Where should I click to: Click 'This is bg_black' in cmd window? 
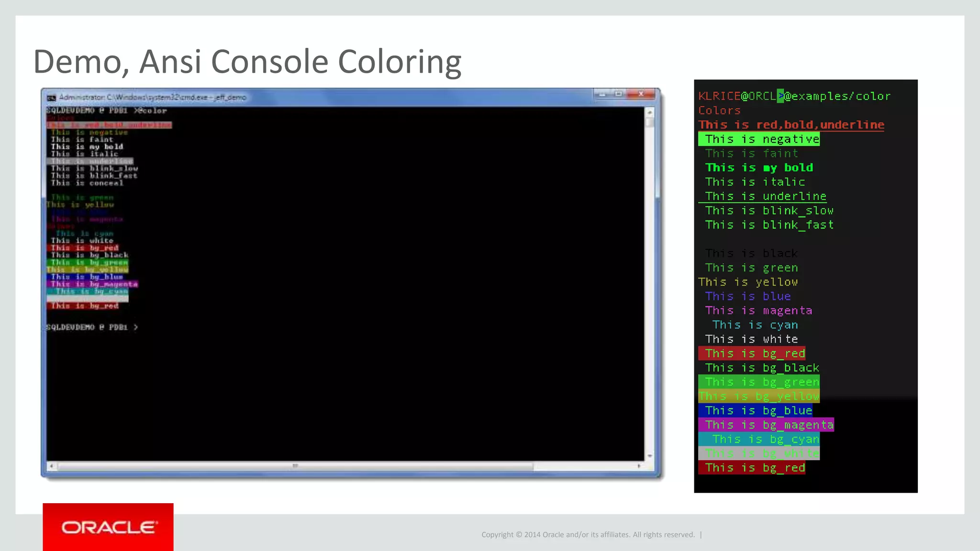point(90,255)
